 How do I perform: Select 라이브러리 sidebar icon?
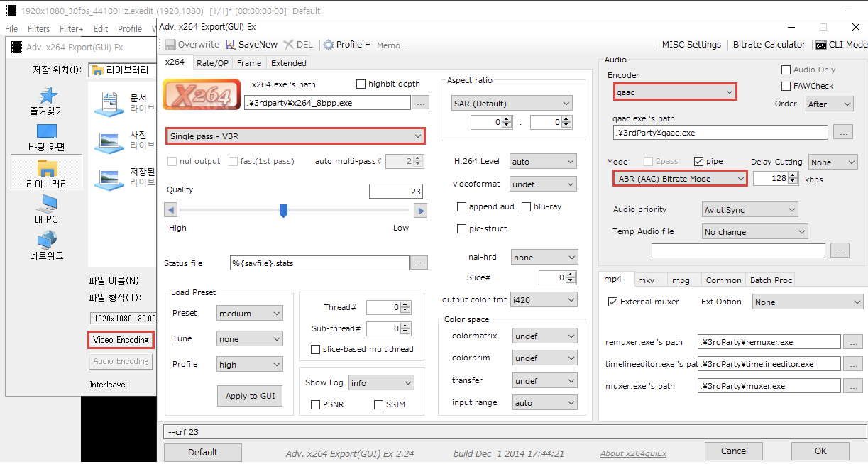point(47,168)
